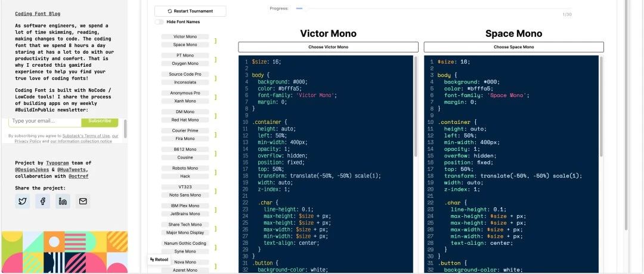Select Azeret Mono in the bracket
This screenshot has height=274, width=644.
point(185,270)
